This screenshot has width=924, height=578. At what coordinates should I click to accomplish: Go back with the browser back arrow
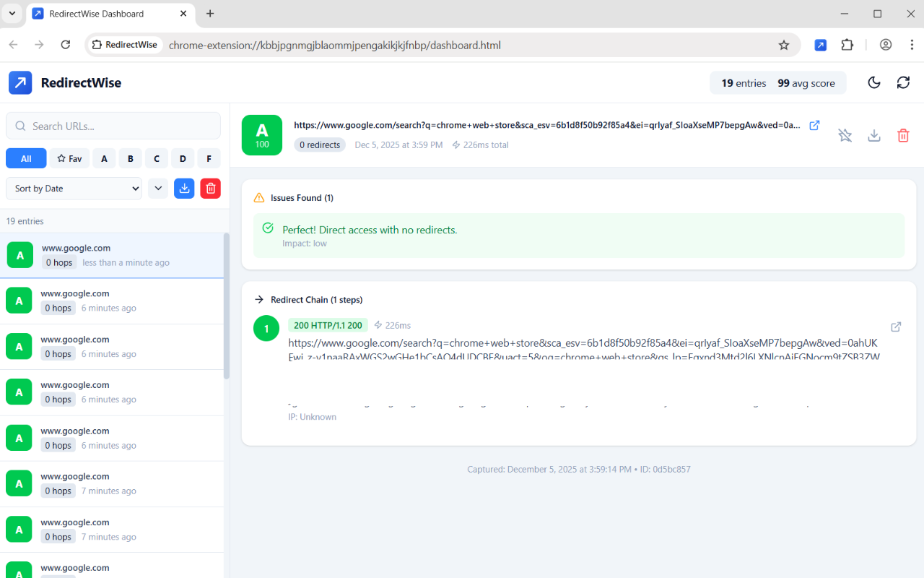tap(13, 45)
